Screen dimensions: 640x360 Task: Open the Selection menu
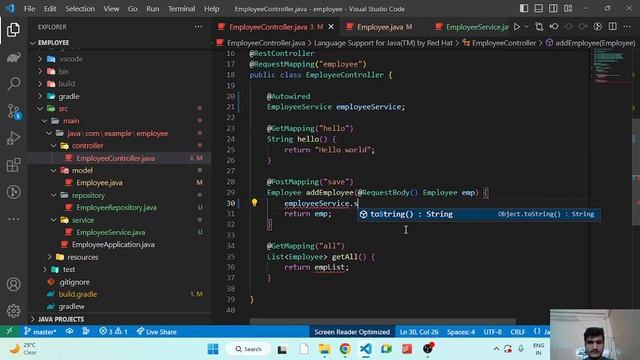click(80, 9)
